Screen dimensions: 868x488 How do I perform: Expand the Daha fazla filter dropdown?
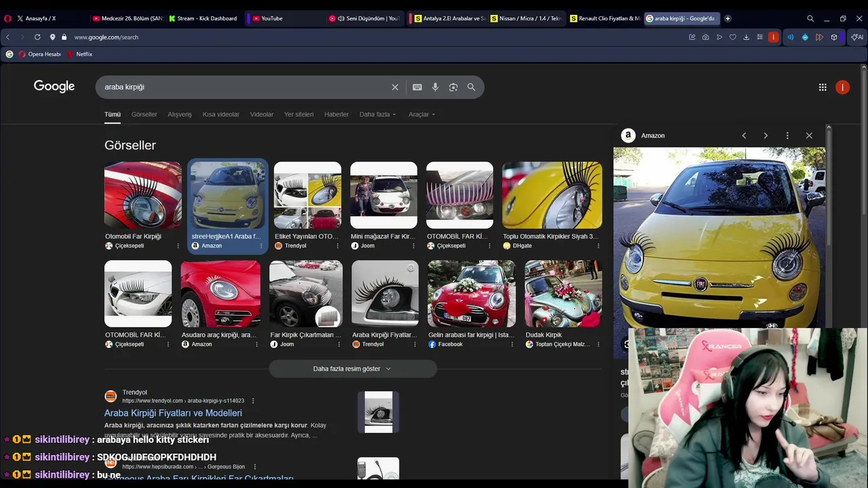point(378,115)
